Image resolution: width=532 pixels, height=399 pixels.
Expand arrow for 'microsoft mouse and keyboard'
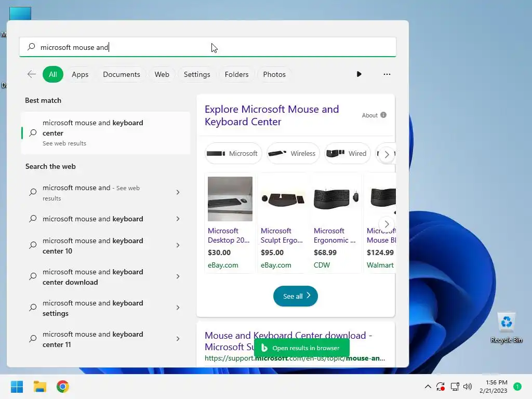click(178, 219)
